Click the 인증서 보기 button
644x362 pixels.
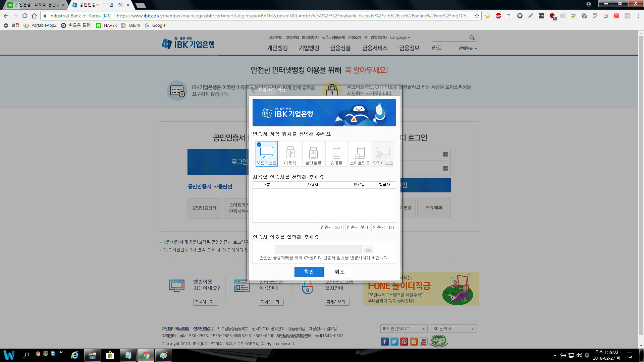[x=331, y=228]
